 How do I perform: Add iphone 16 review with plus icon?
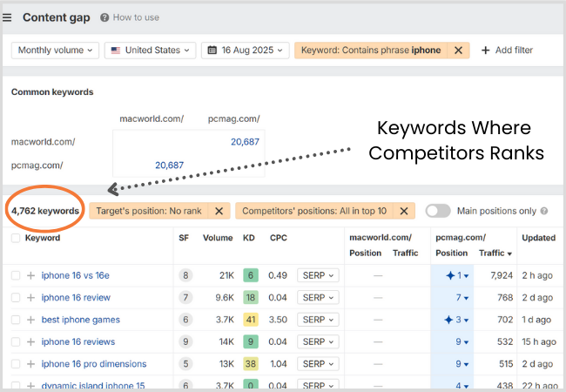tap(31, 297)
